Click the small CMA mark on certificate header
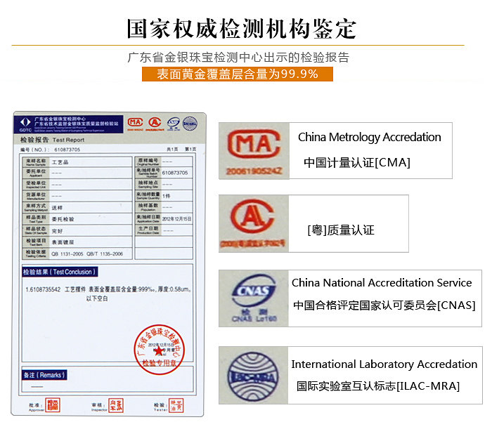The width and height of the screenshot is (492, 448). tap(134, 124)
